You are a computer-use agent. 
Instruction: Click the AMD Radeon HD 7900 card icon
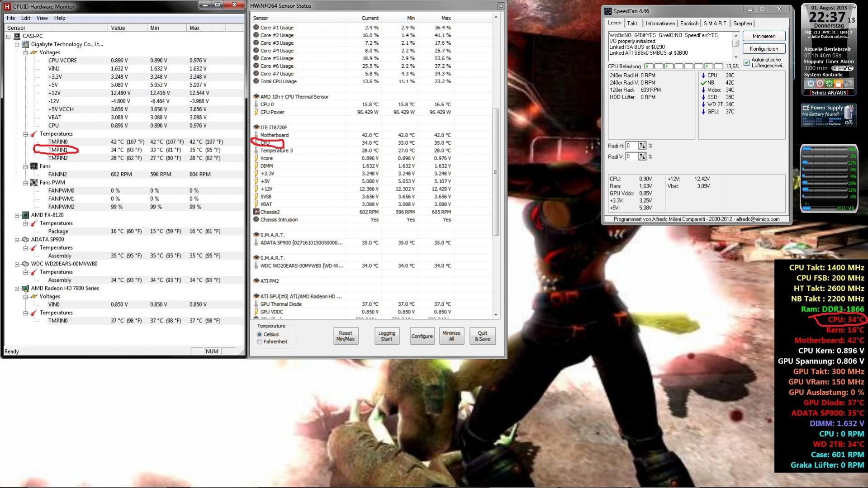(25, 289)
